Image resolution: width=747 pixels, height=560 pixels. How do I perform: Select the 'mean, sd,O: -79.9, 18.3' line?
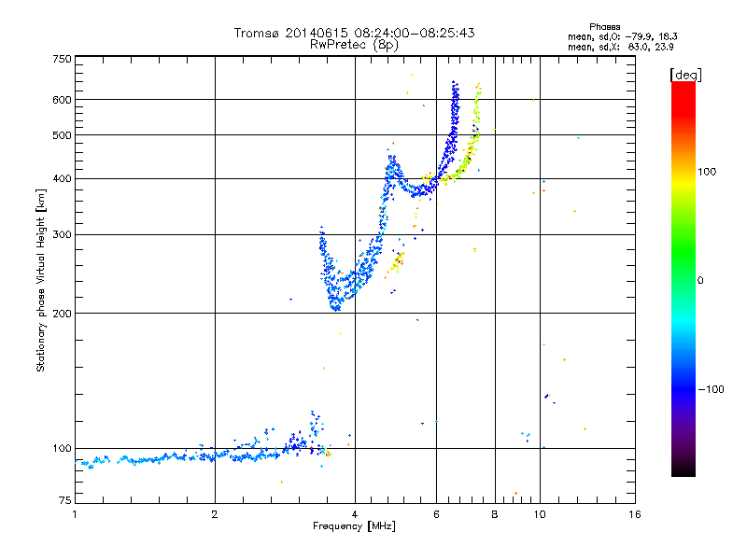[x=622, y=36]
